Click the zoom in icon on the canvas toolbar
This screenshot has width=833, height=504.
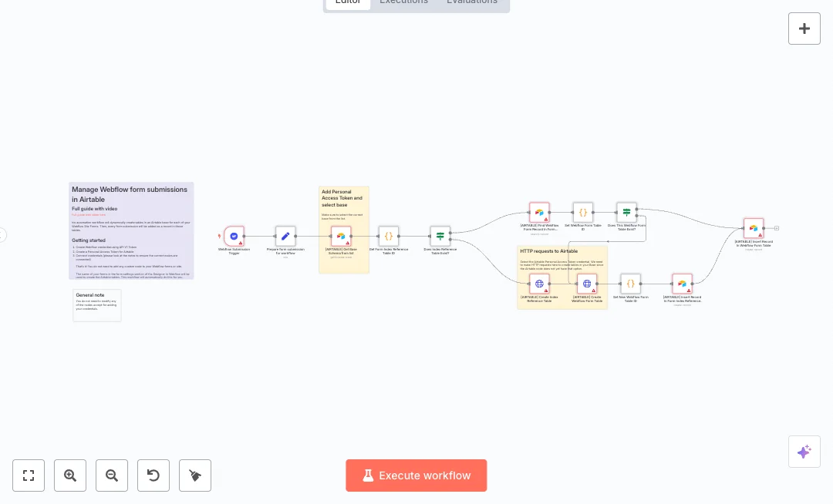(x=70, y=475)
